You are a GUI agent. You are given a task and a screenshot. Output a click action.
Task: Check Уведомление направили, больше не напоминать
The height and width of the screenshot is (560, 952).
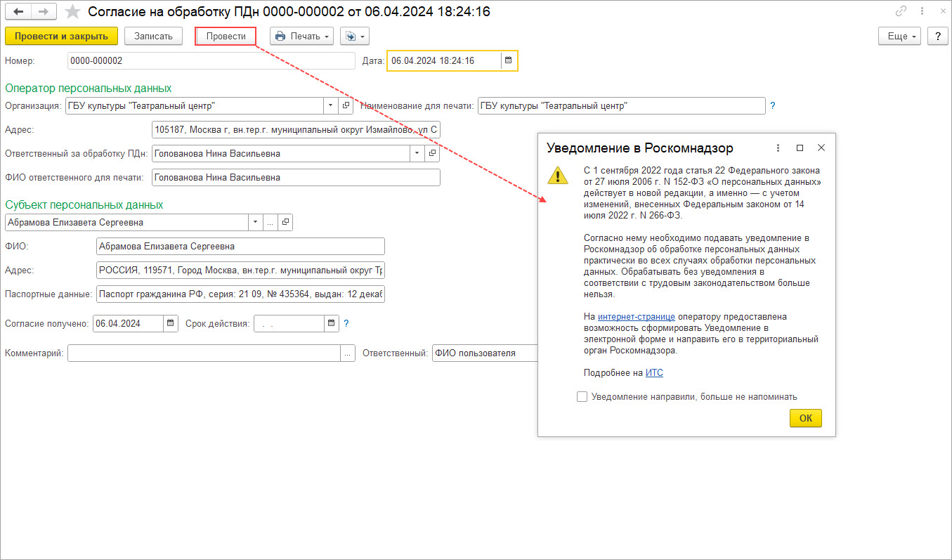tap(582, 396)
